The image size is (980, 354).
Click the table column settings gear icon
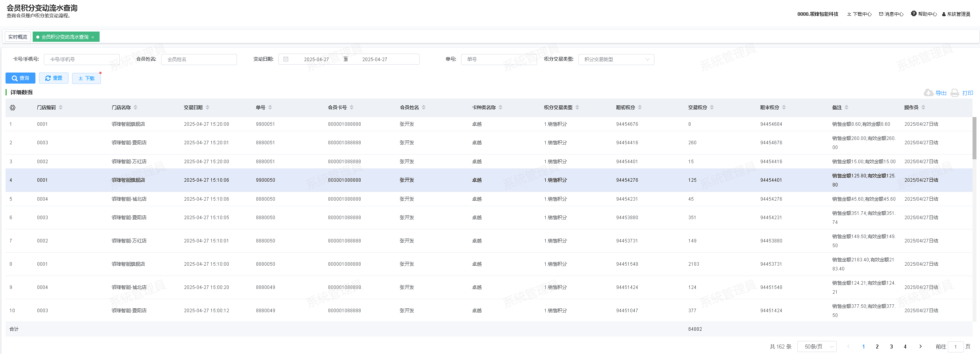pos(13,108)
